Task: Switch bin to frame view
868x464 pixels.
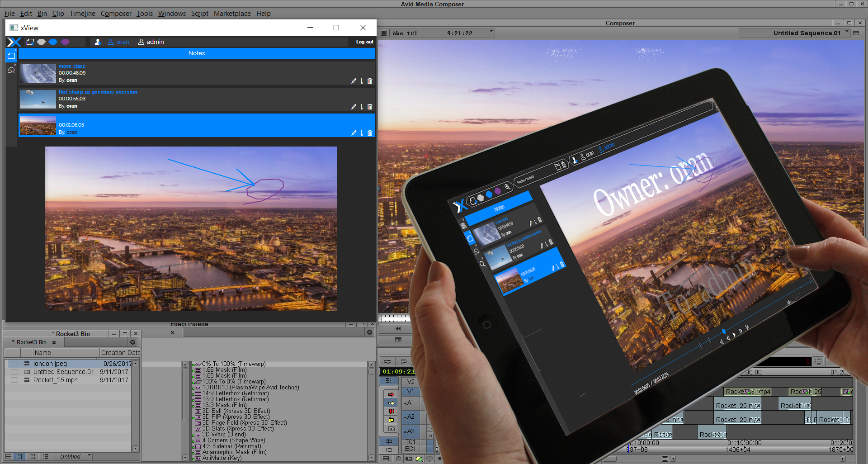Action: tap(32, 457)
